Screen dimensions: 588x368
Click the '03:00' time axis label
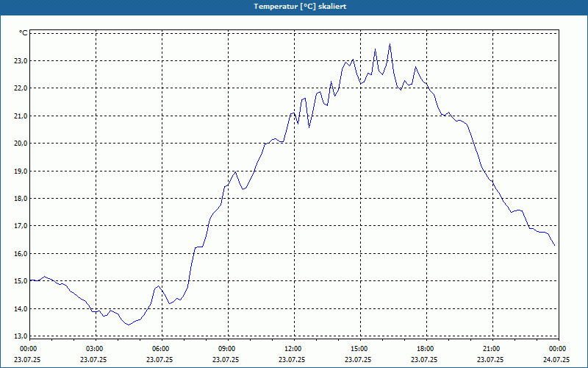pos(96,349)
